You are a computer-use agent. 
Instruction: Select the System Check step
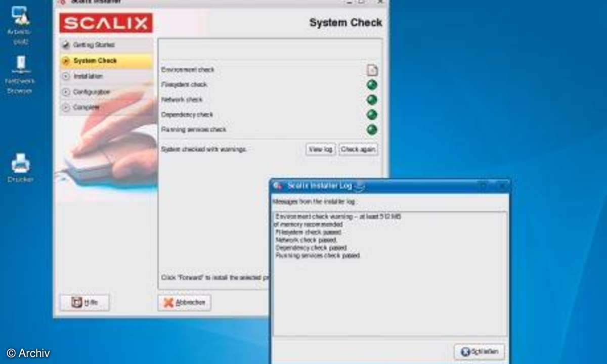(105, 61)
